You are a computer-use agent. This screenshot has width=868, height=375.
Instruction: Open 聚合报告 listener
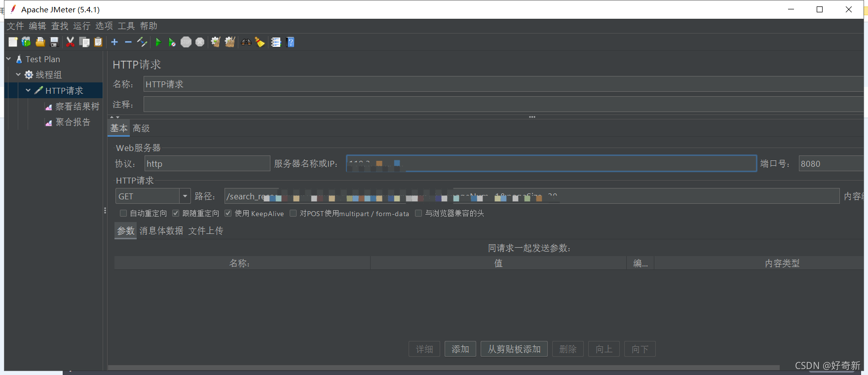tap(73, 122)
